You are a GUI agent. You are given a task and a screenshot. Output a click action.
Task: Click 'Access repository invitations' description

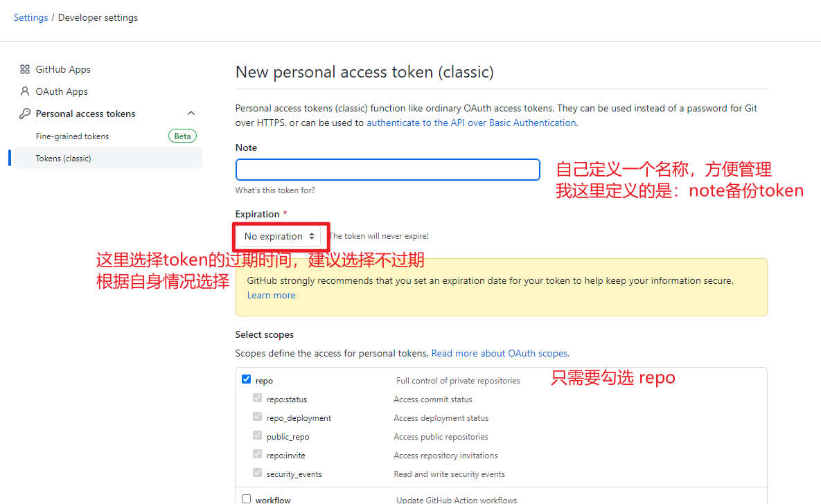(445, 456)
